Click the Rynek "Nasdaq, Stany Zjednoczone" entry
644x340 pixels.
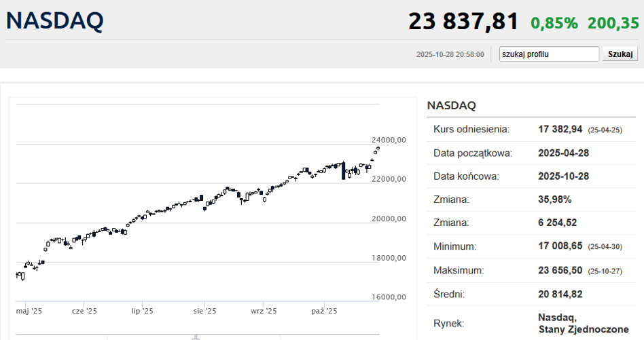[x=583, y=323]
